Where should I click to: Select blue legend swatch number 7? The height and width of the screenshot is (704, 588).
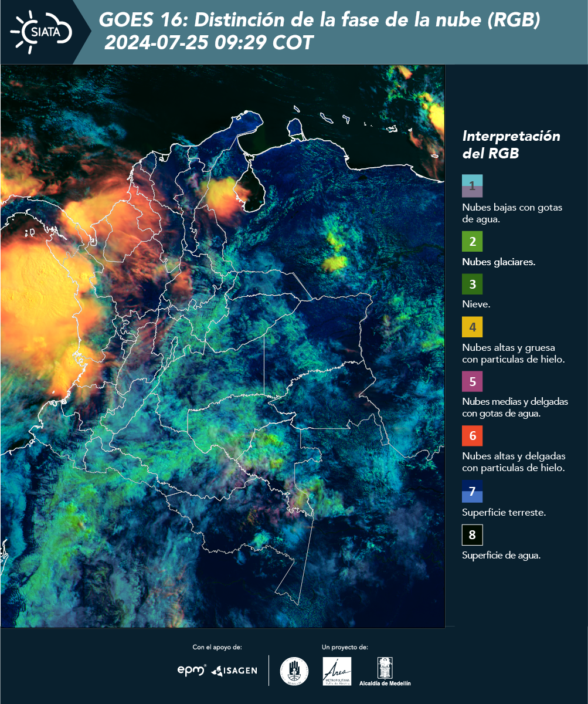pyautogui.click(x=472, y=492)
